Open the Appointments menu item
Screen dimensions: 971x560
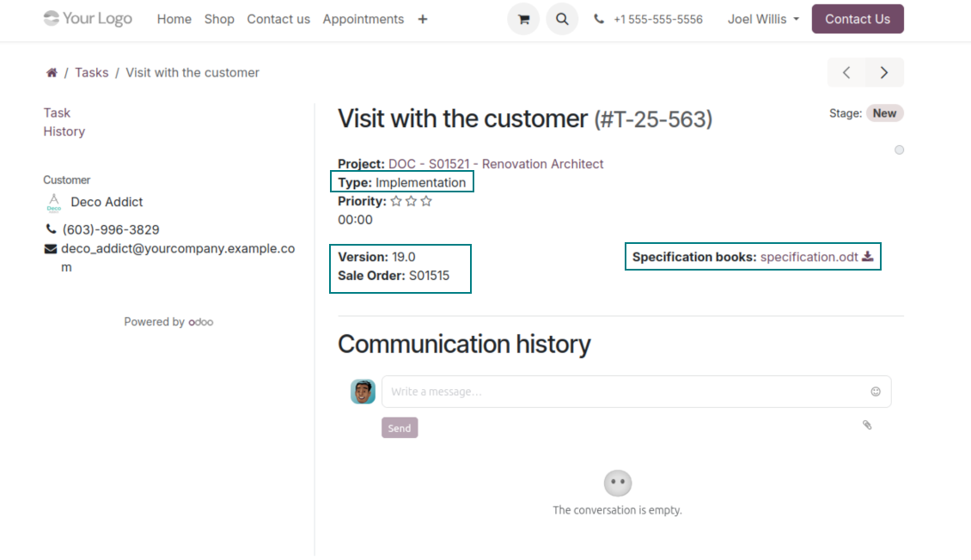pos(363,19)
